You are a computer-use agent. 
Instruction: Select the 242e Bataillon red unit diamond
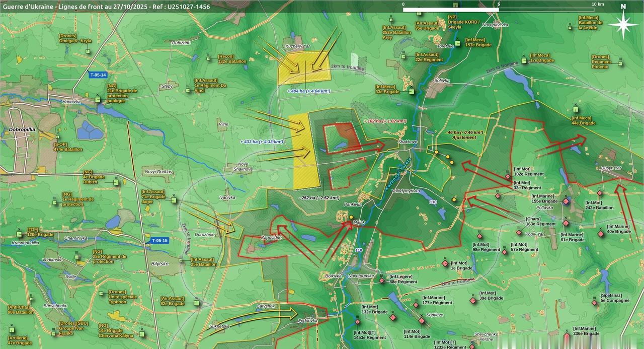coord(600,193)
